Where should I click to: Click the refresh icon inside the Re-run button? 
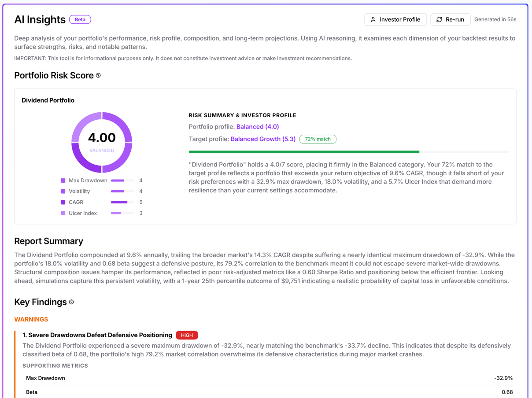coord(439,19)
